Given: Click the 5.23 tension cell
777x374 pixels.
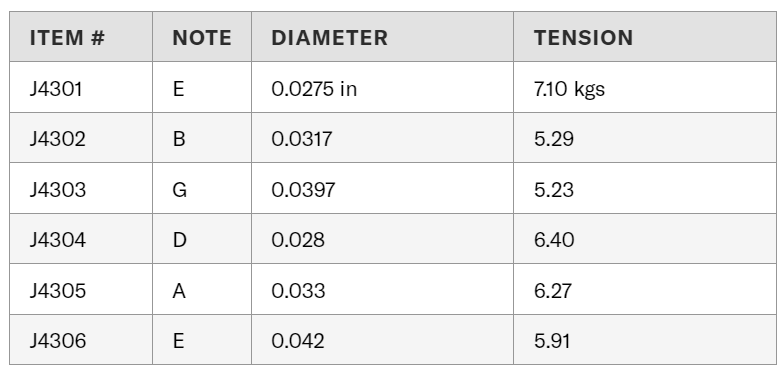Looking at the screenshot, I should pyautogui.click(x=645, y=189).
